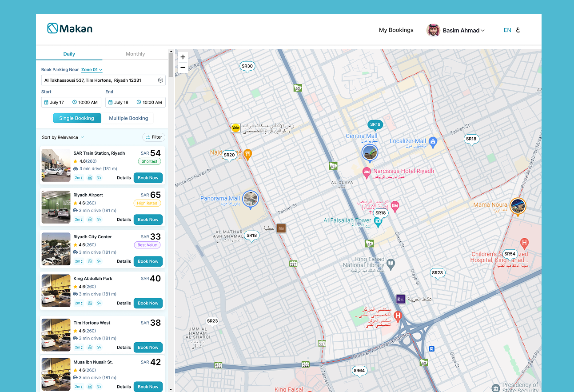Select the SR30 price pin on map
The height and width of the screenshot is (392, 574).
click(247, 66)
